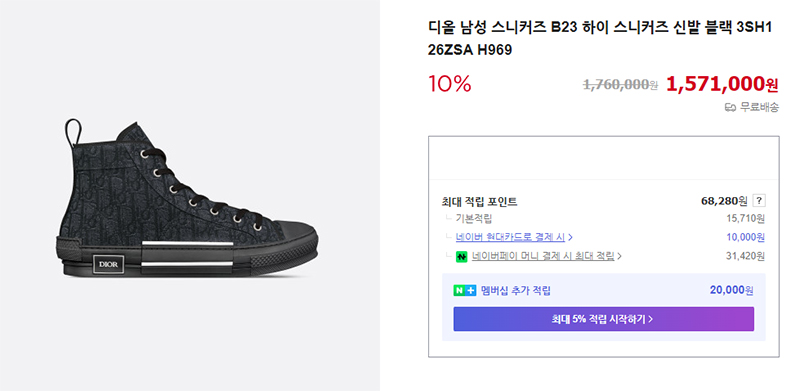800x391 pixels.
Task: Click the 기본적립 row label
Action: 473,219
